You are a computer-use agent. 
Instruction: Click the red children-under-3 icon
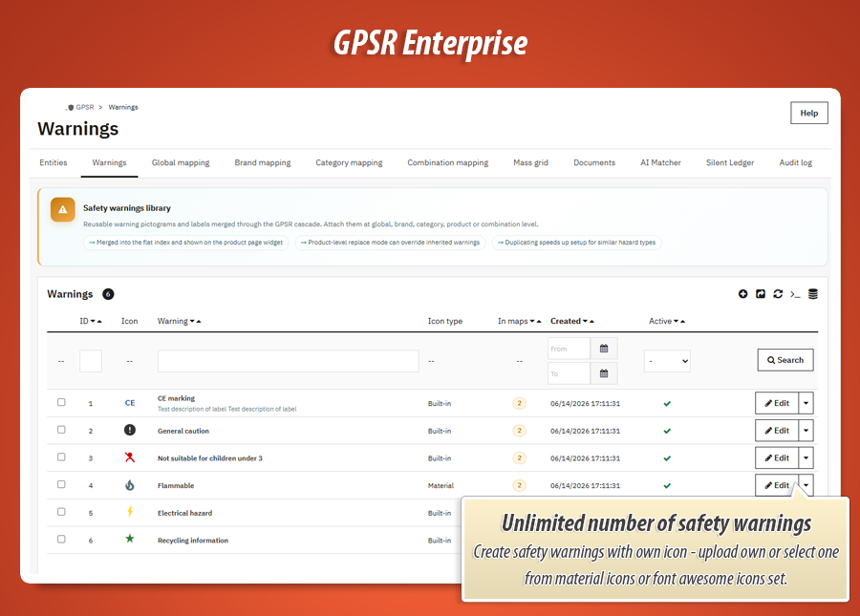coord(129,457)
